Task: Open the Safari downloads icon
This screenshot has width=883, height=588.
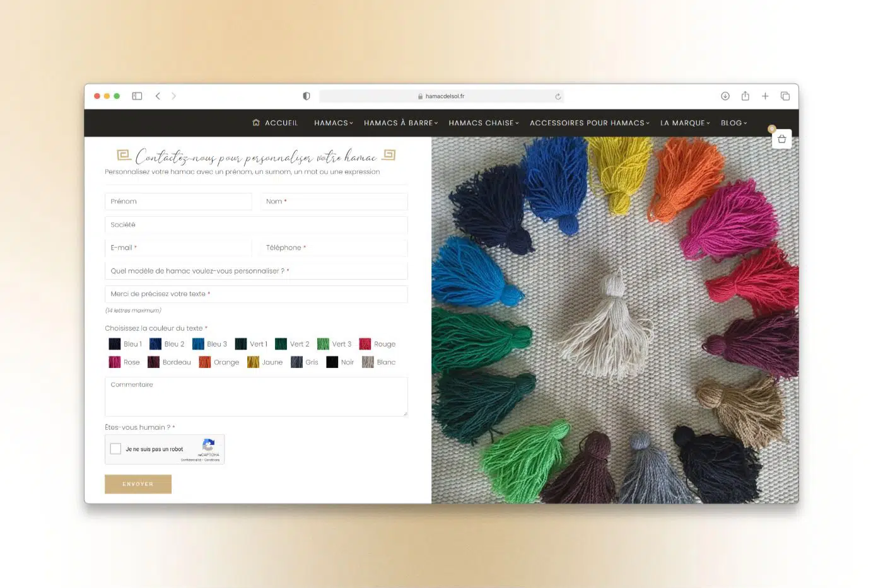Action: tap(725, 96)
